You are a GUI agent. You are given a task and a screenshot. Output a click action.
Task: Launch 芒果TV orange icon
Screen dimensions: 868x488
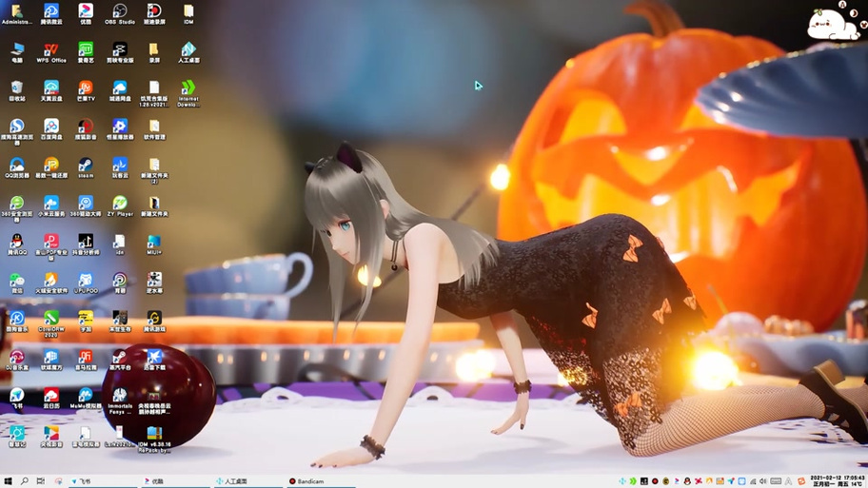point(86,90)
